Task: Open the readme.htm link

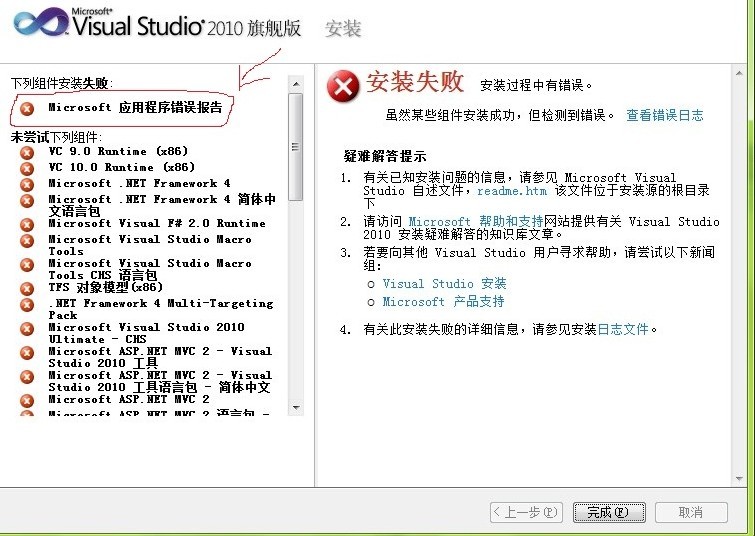Action: pos(512,190)
